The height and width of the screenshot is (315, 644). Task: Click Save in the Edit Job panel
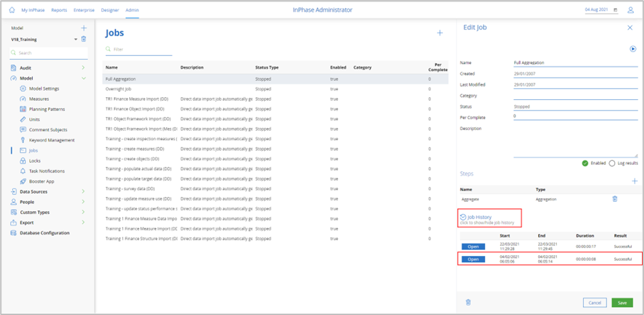(623, 303)
